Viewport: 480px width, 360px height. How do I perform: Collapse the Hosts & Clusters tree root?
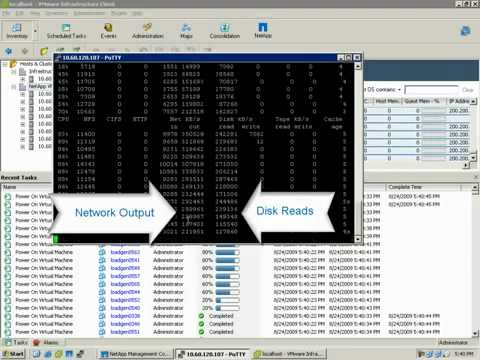(x=5, y=64)
